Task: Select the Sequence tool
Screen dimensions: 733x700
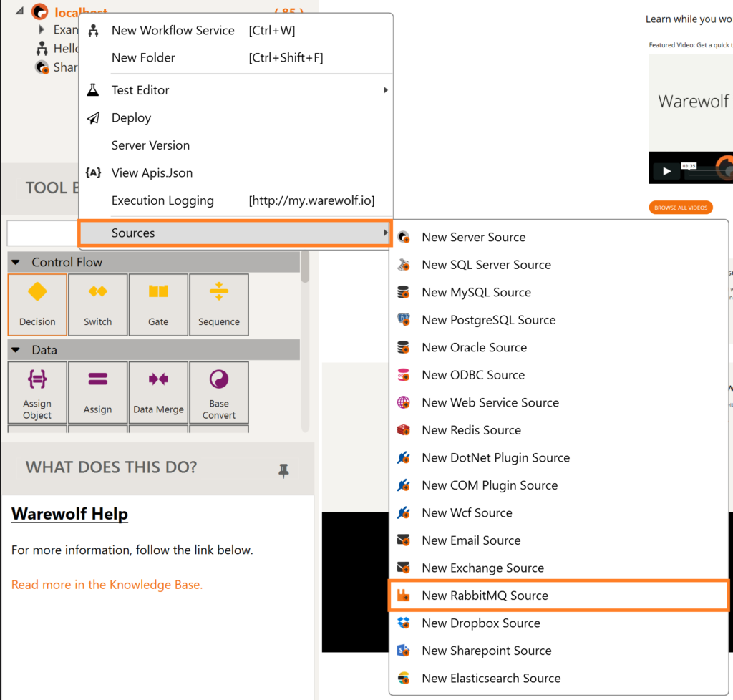Action: click(x=218, y=304)
